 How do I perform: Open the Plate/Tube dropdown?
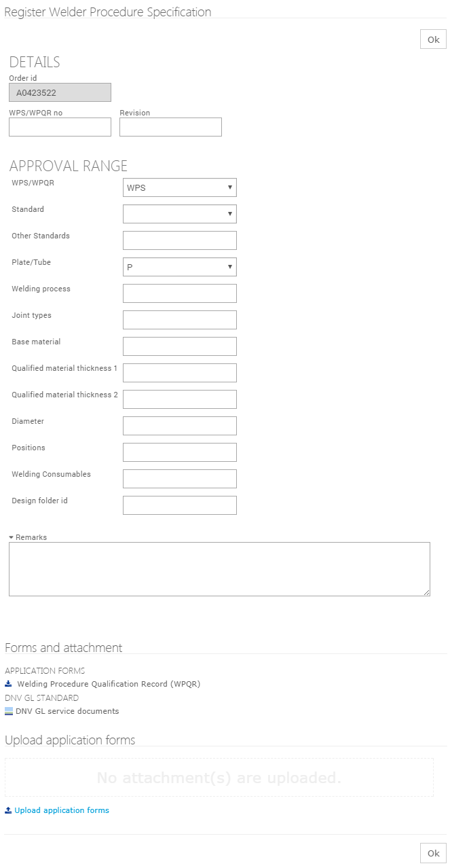(x=179, y=267)
